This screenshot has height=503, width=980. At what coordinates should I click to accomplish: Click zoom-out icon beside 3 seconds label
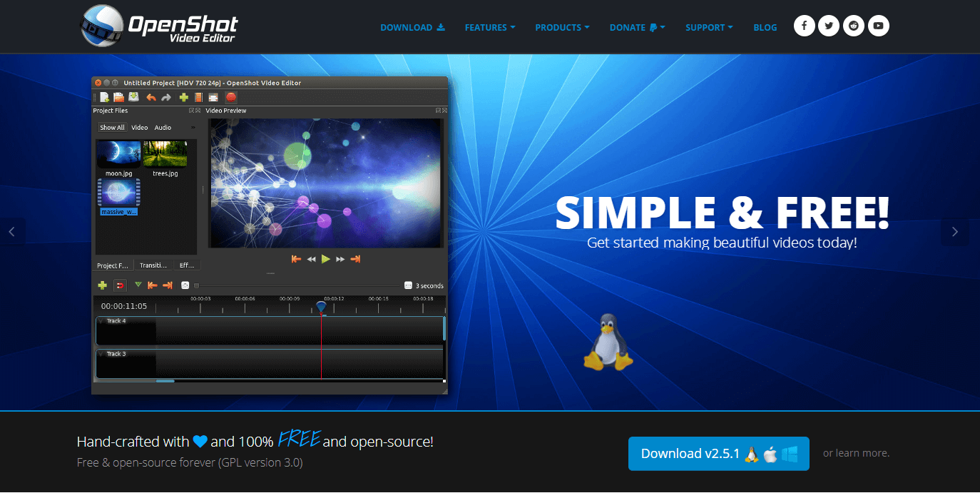coord(408,285)
